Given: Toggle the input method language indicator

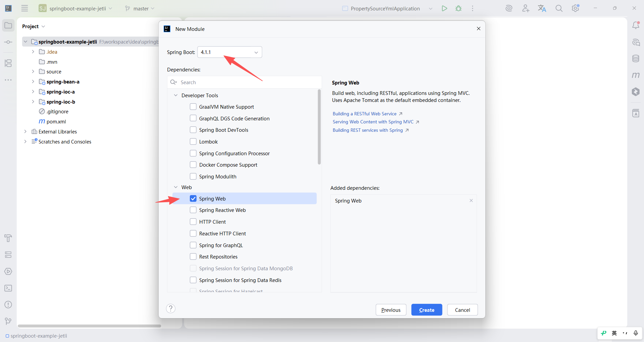Looking at the screenshot, I should pos(614,333).
